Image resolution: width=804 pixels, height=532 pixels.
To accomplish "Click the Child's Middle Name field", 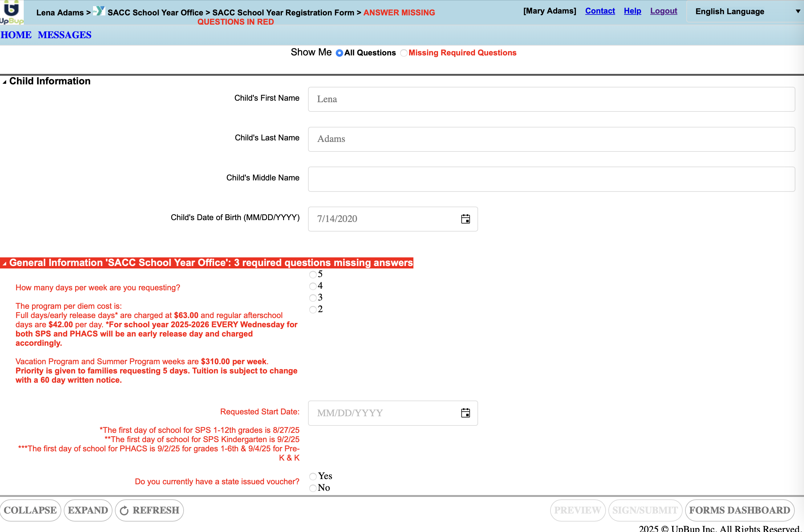I will pyautogui.click(x=551, y=179).
